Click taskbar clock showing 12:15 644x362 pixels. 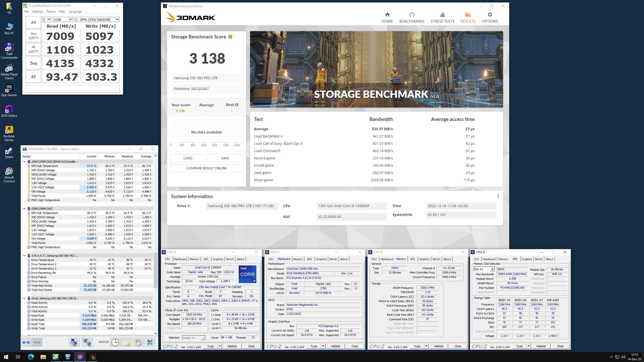(634, 357)
